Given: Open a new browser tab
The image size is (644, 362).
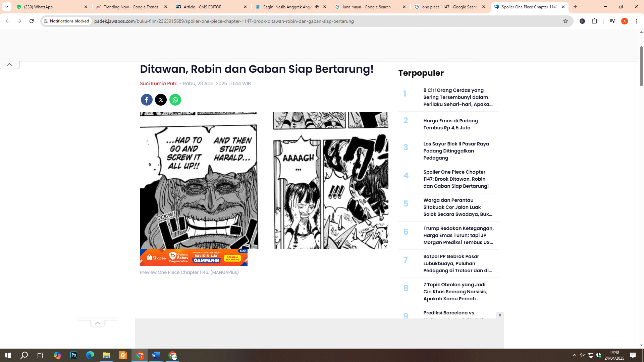Looking at the screenshot, I should (x=575, y=7).
